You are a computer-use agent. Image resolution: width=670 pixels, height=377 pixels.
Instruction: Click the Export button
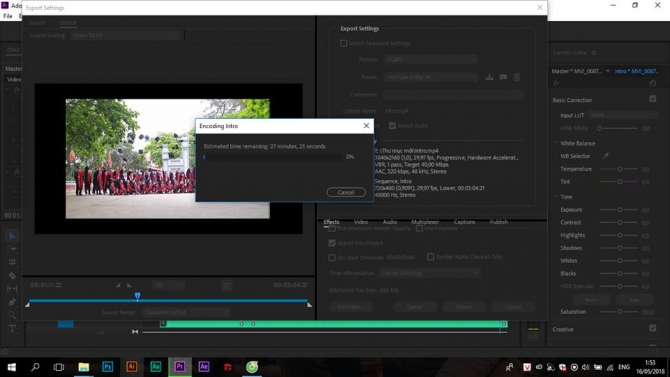click(x=464, y=306)
